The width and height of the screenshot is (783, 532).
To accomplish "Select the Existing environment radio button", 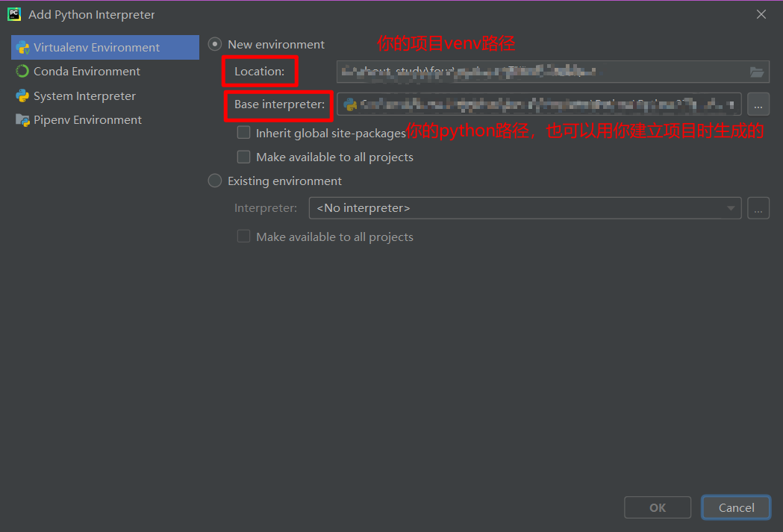I will pyautogui.click(x=215, y=181).
